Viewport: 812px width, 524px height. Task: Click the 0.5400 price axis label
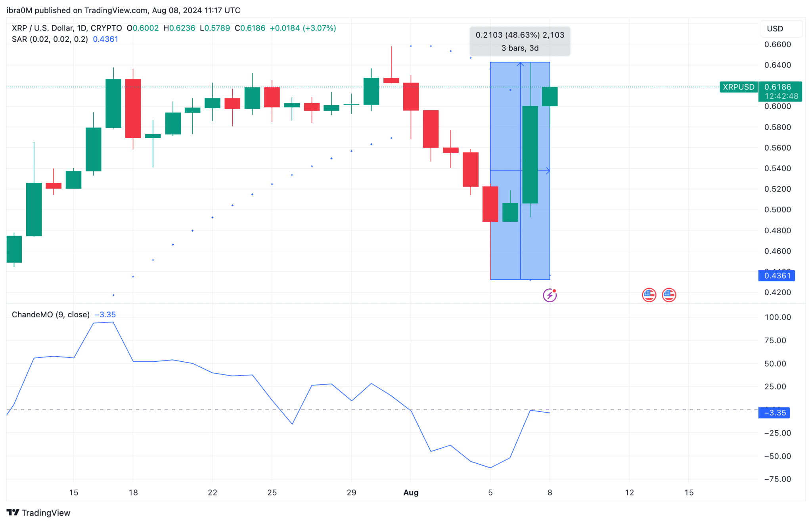[x=778, y=168]
